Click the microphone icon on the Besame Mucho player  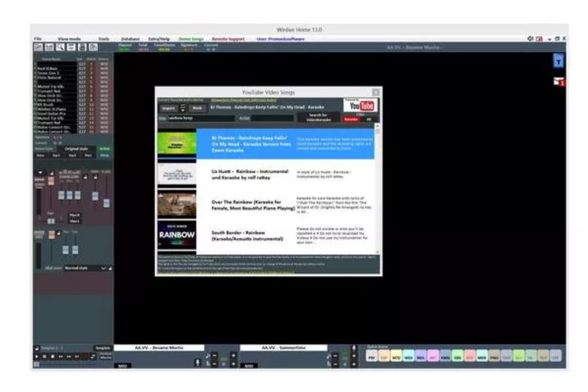197,363
